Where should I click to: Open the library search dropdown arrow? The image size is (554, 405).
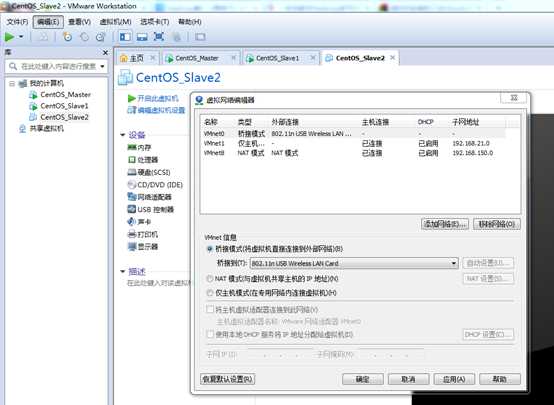102,66
